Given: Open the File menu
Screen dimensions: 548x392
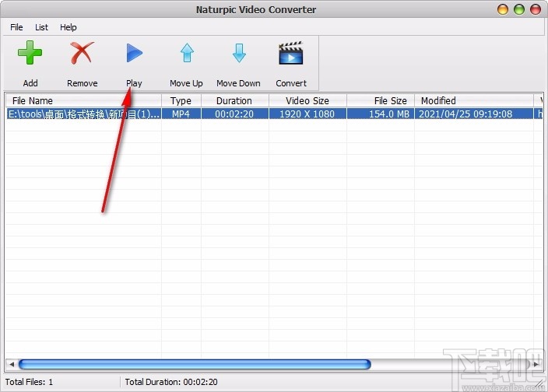Looking at the screenshot, I should tap(16, 27).
